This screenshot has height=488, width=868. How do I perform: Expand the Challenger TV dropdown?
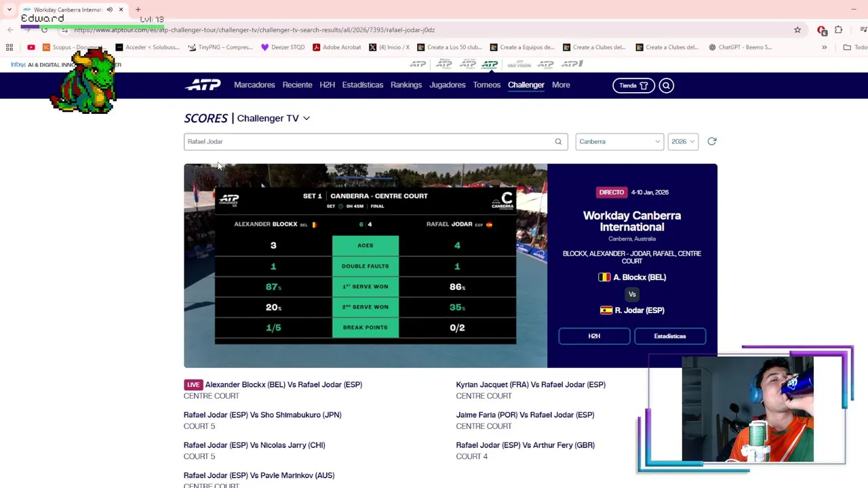[x=273, y=118]
